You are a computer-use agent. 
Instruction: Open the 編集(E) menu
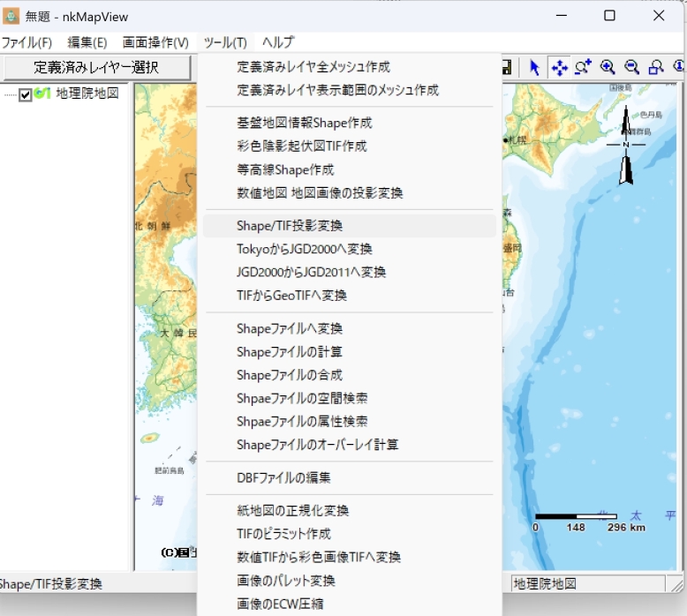87,42
